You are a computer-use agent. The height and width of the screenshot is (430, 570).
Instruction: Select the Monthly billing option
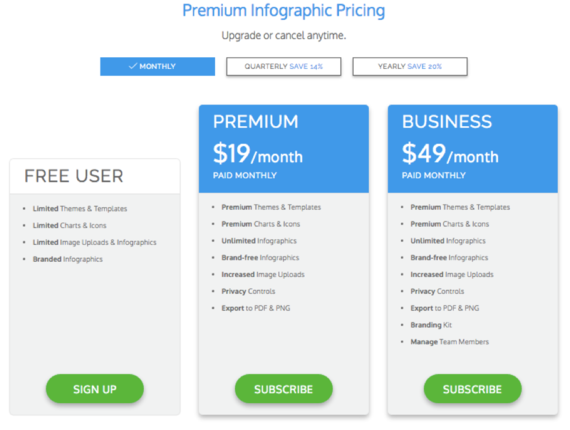(x=157, y=67)
